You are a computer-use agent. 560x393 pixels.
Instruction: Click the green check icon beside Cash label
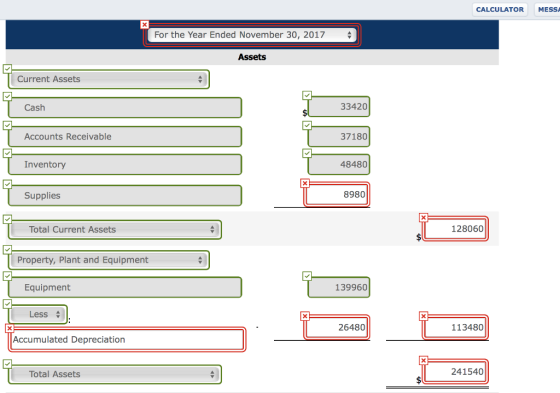click(x=7, y=96)
